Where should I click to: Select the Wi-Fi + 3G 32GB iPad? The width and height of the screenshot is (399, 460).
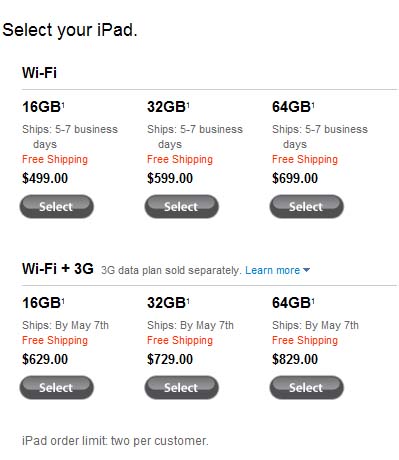pyautogui.click(x=182, y=387)
